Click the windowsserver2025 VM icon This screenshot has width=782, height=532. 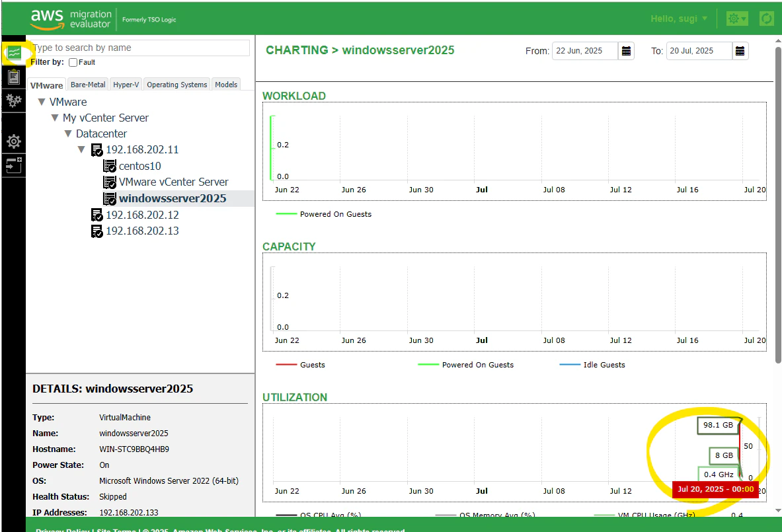pyautogui.click(x=109, y=198)
